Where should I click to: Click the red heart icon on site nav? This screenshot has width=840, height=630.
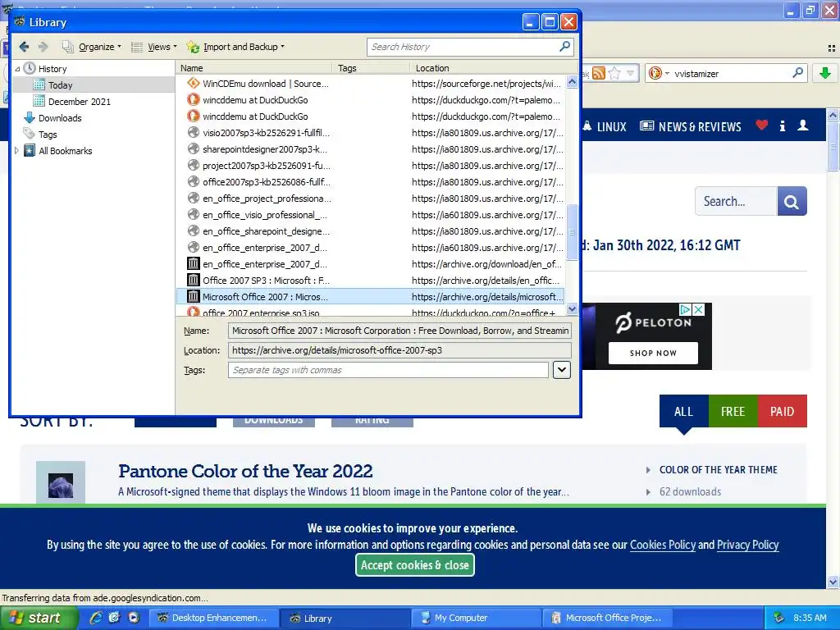pyautogui.click(x=762, y=126)
